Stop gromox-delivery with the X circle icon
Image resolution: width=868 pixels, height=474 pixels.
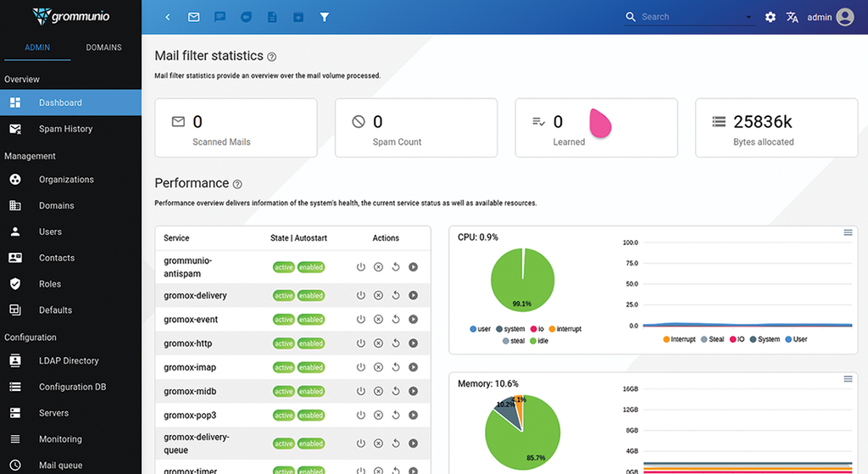click(x=378, y=295)
